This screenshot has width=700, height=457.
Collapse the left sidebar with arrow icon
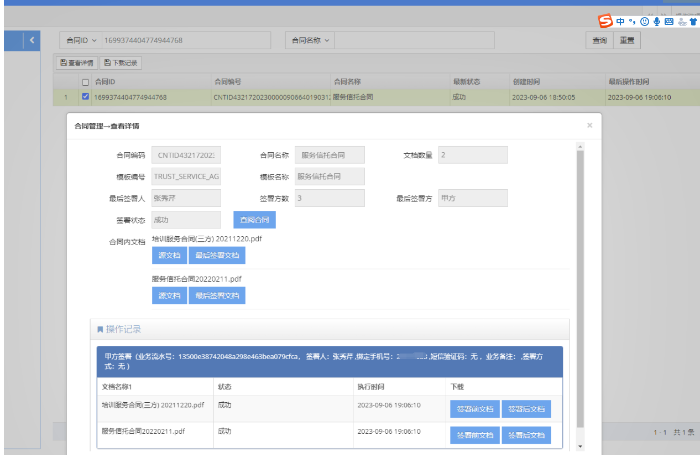tap(33, 40)
